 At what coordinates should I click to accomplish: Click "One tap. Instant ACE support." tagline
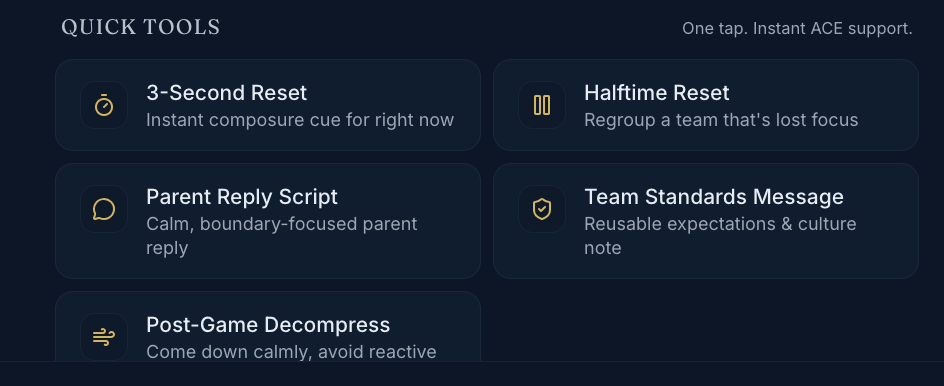pos(797,28)
